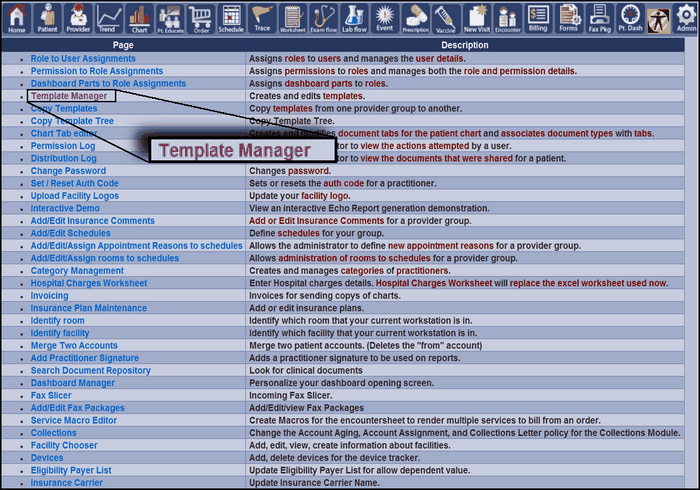This screenshot has height=490, width=700.
Task: Open Search Document Repository link
Action: pos(91,371)
